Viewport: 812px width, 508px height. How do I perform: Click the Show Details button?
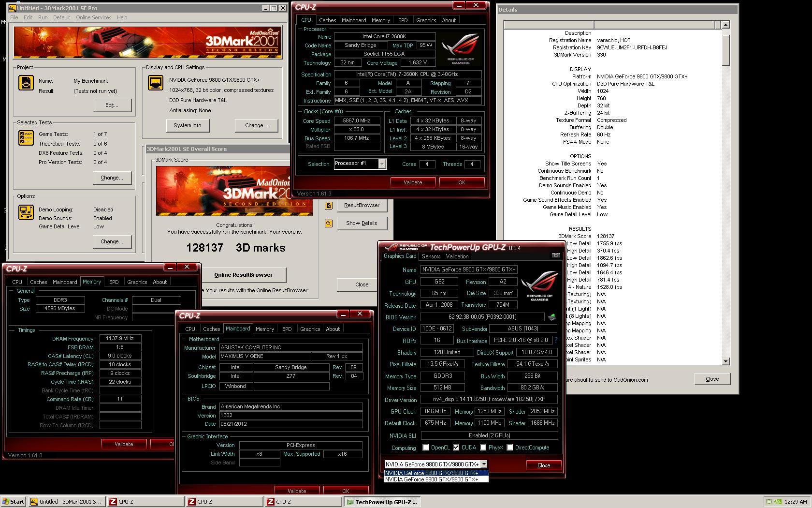[x=362, y=223]
